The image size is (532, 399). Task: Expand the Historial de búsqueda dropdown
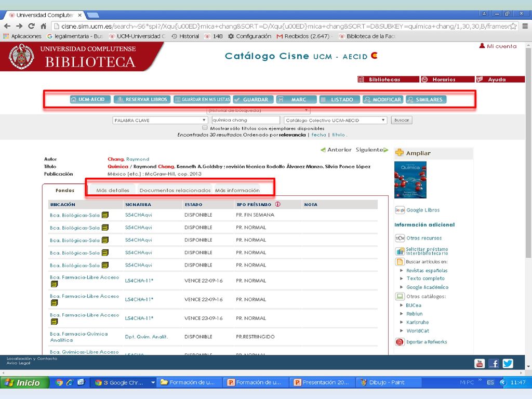[x=258, y=110]
